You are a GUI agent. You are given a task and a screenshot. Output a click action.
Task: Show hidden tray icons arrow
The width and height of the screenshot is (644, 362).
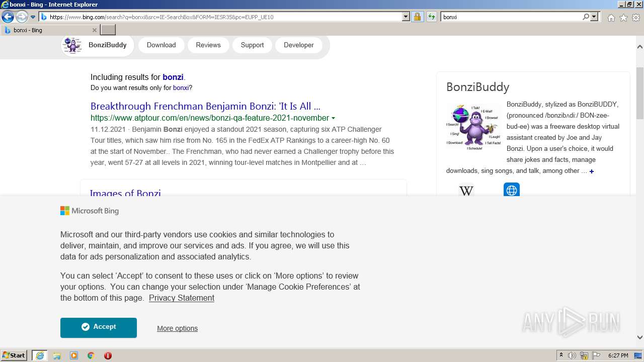561,355
